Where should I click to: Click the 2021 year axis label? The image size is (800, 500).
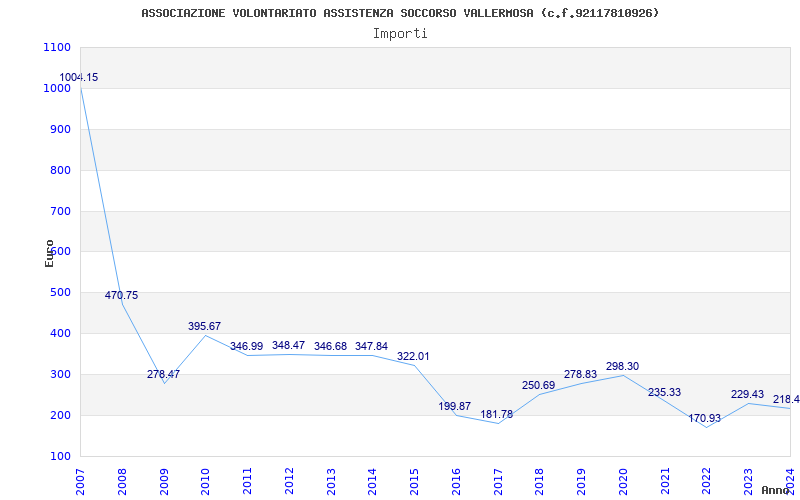click(x=664, y=479)
